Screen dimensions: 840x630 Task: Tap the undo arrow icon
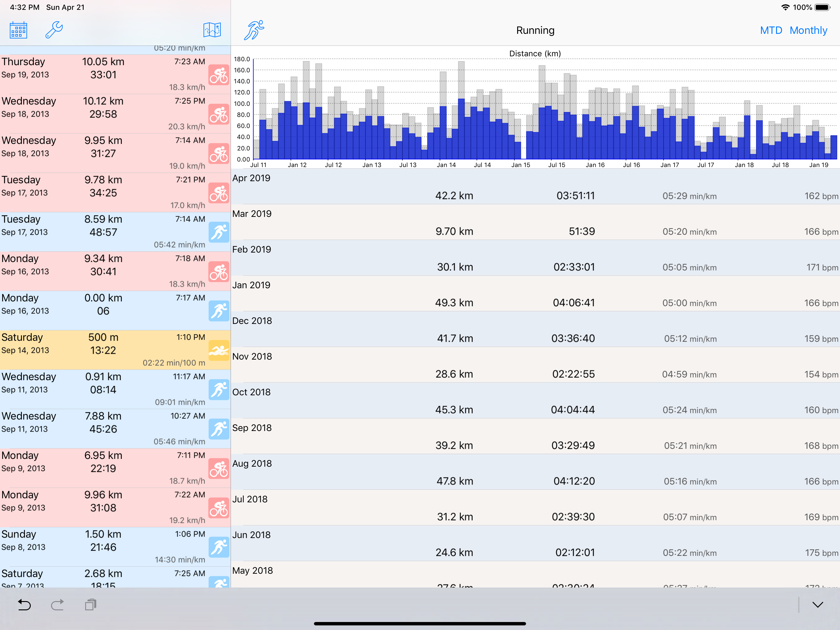click(x=24, y=604)
